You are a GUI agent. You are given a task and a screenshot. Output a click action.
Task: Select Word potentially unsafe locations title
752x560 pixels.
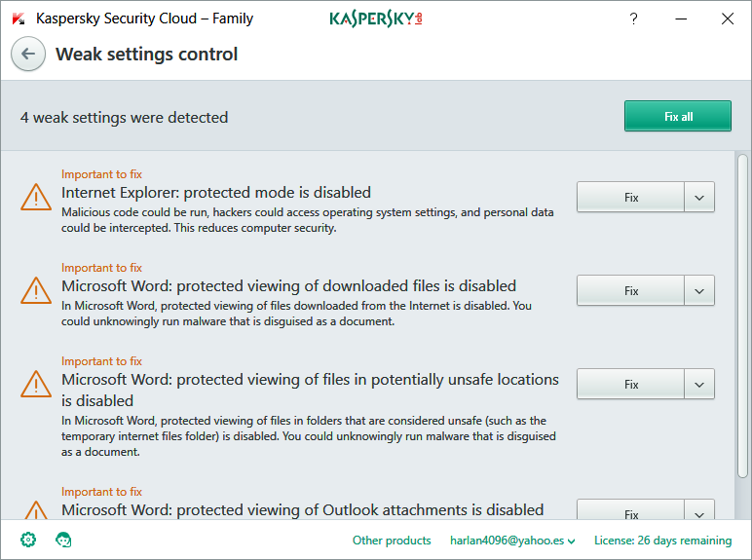pyautogui.click(x=310, y=390)
